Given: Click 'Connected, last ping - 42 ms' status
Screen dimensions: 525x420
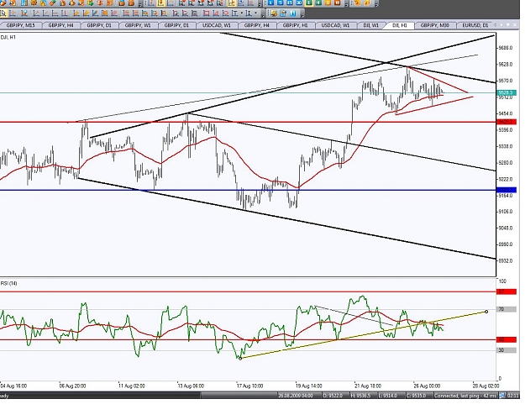Looking at the screenshot, I should (x=465, y=396).
